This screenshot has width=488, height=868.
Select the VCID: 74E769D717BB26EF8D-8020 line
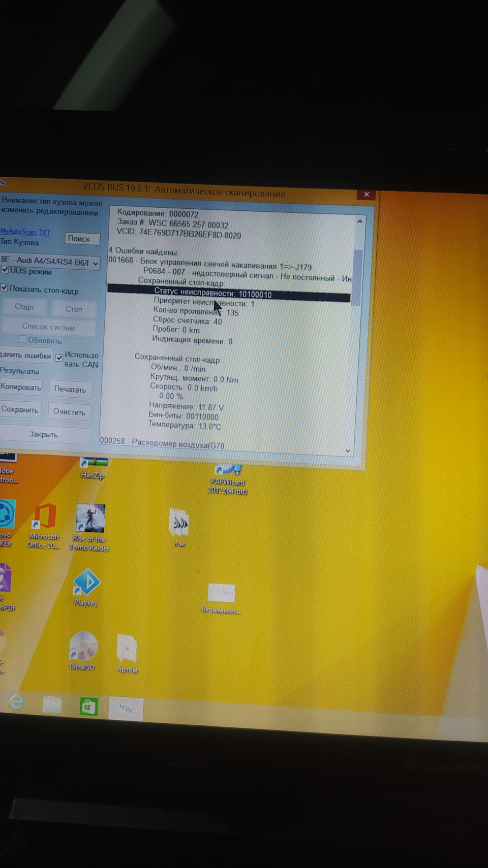coord(179,233)
